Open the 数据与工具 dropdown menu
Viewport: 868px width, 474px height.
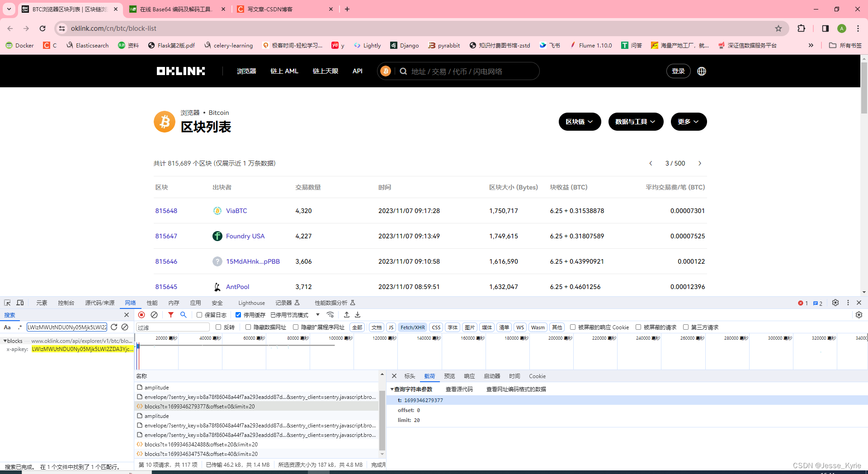pyautogui.click(x=636, y=122)
